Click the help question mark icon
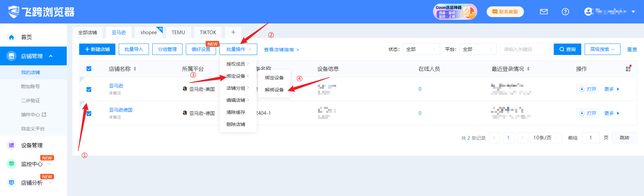The height and width of the screenshot is (196, 644). [565, 12]
